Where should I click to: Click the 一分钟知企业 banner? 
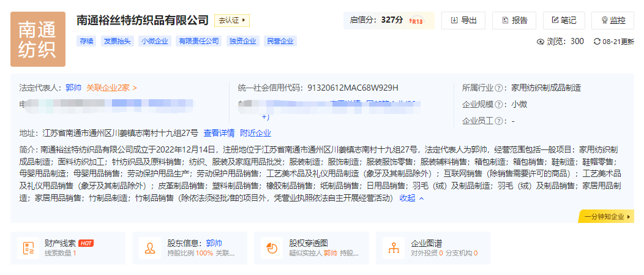click(x=606, y=217)
